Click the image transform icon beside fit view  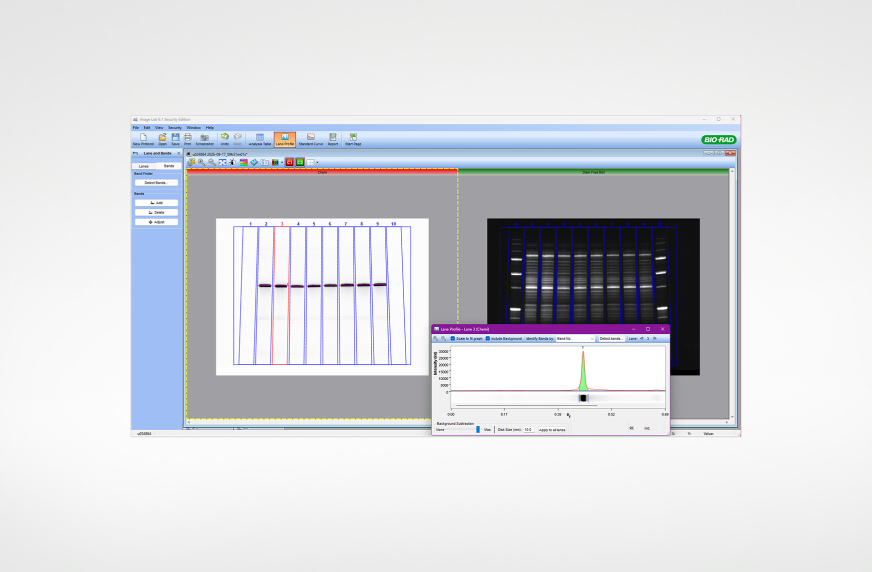tap(232, 162)
